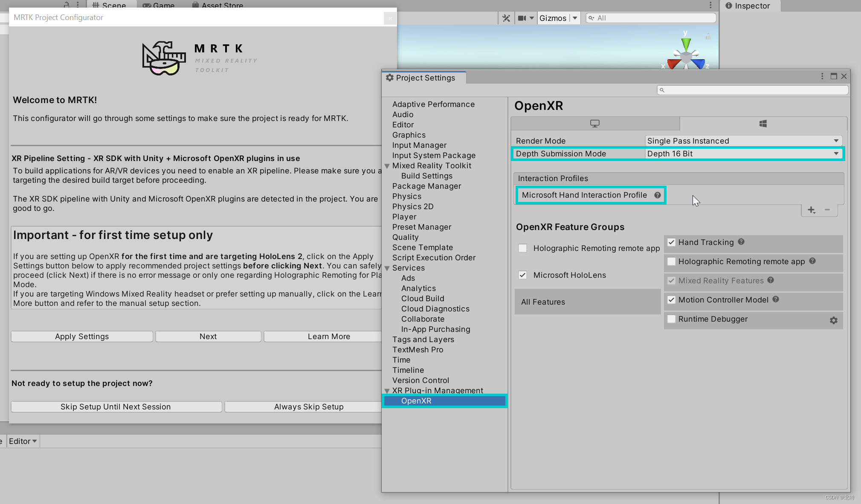Open Adaptive Performance settings
The width and height of the screenshot is (861, 504).
click(x=433, y=104)
